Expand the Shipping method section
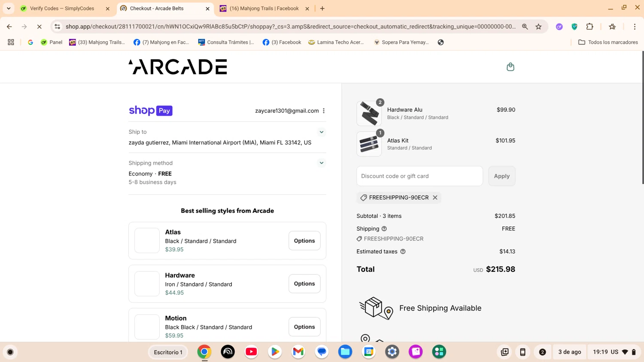The image size is (644, 362). point(321,163)
